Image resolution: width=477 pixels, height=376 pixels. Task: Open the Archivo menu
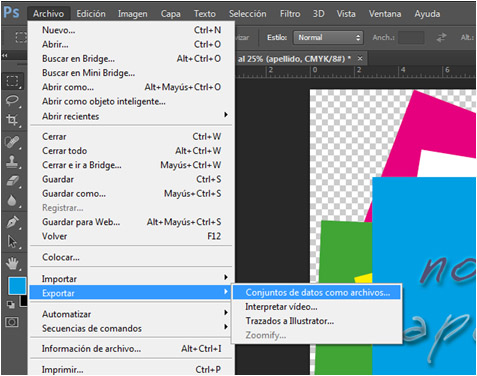[x=48, y=14]
